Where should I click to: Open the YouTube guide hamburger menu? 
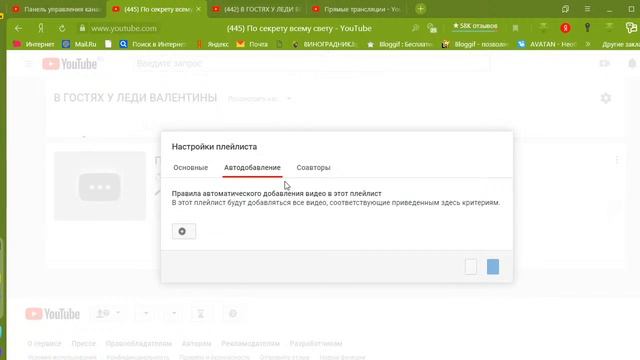(x=28, y=64)
